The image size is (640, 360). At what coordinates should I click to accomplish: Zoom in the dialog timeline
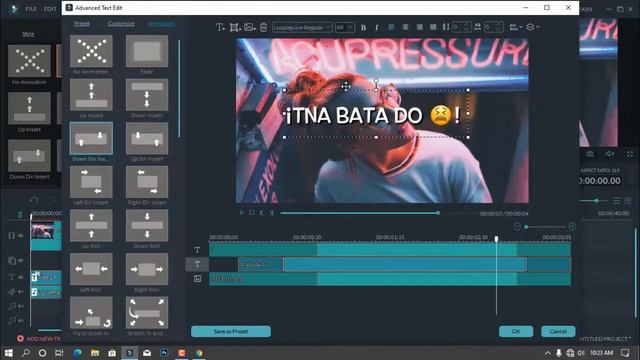tap(572, 226)
